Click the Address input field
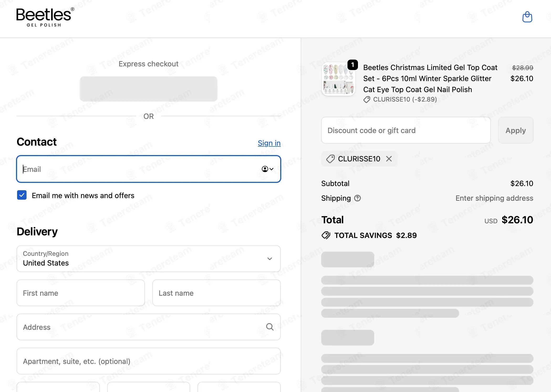This screenshot has width=551, height=392. (149, 327)
